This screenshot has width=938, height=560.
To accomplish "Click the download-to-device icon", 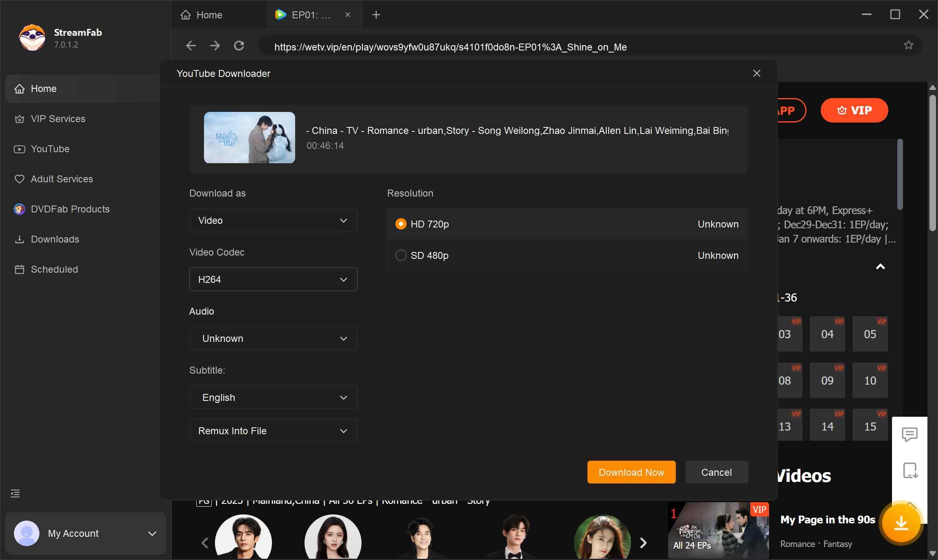I will pos(910,470).
